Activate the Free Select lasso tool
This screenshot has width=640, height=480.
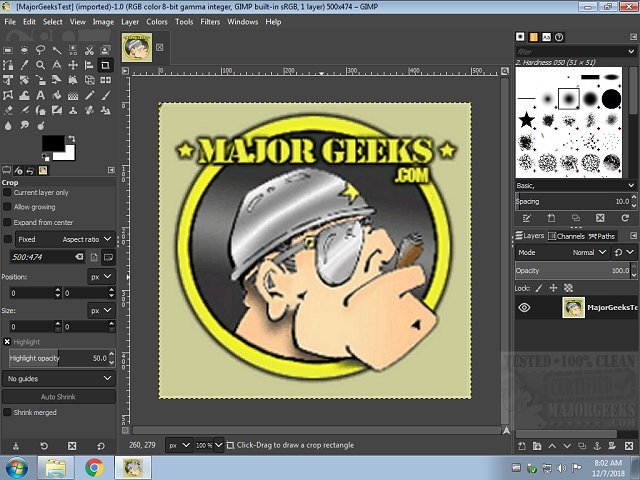coord(41,50)
